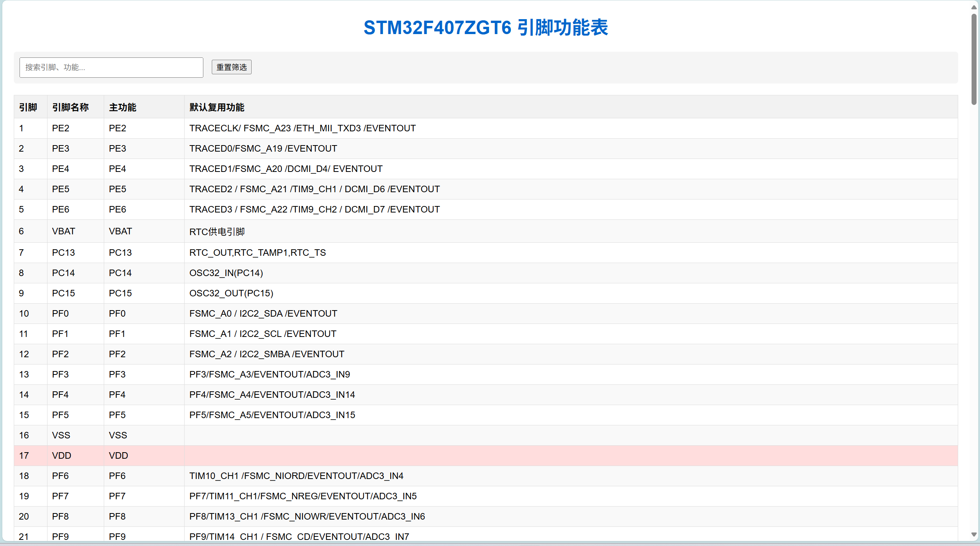This screenshot has width=980, height=546.
Task: Click the PF4/FSMC_A4/EVENTOUT/ADC3_IN14 cell
Action: click(x=571, y=395)
